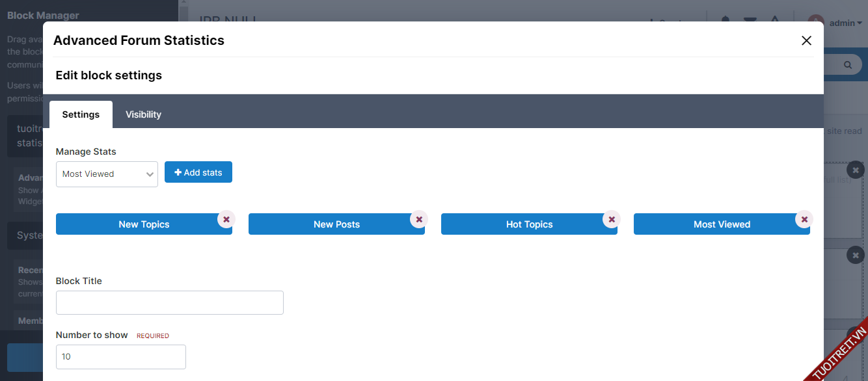The image size is (868, 381).
Task: Remove the New Topics stat
Action: 226,219
